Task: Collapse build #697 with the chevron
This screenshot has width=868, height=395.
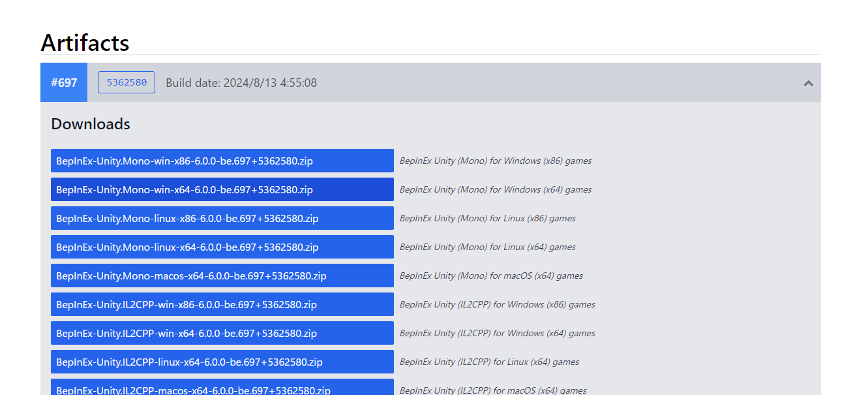Action: coord(808,83)
